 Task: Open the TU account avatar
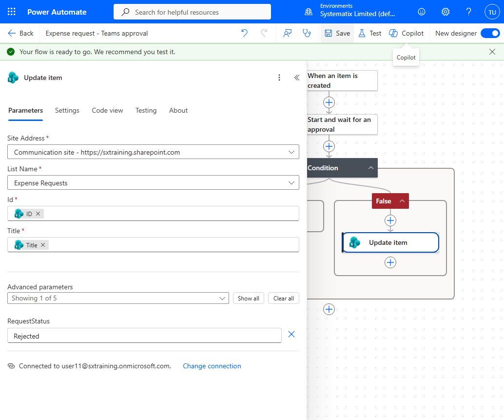[x=492, y=12]
